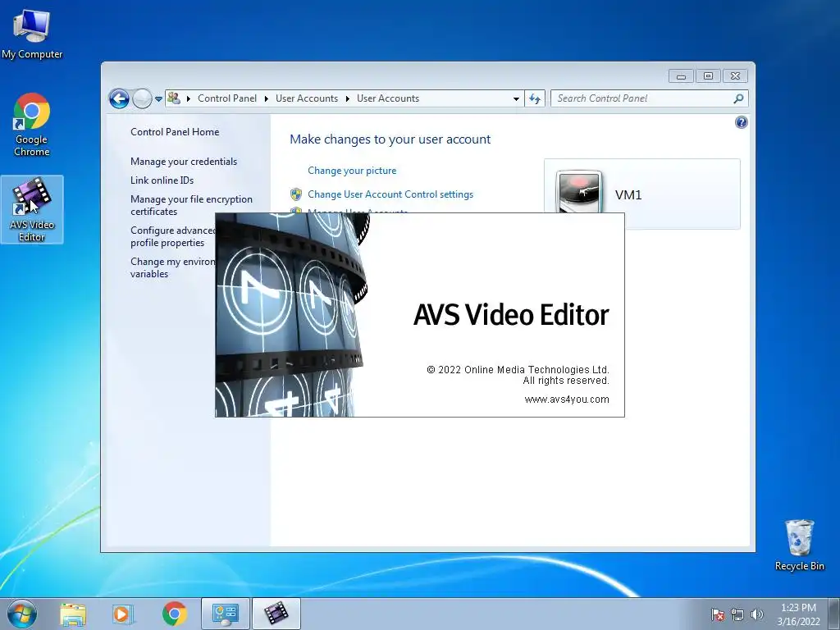Open the My Computer desktop icon
This screenshot has width=840, height=630.
pyautogui.click(x=32, y=34)
